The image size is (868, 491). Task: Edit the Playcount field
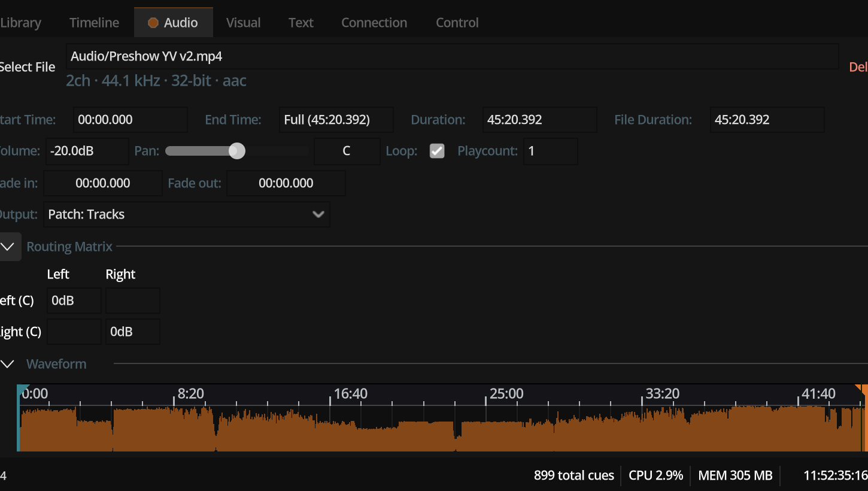(551, 151)
